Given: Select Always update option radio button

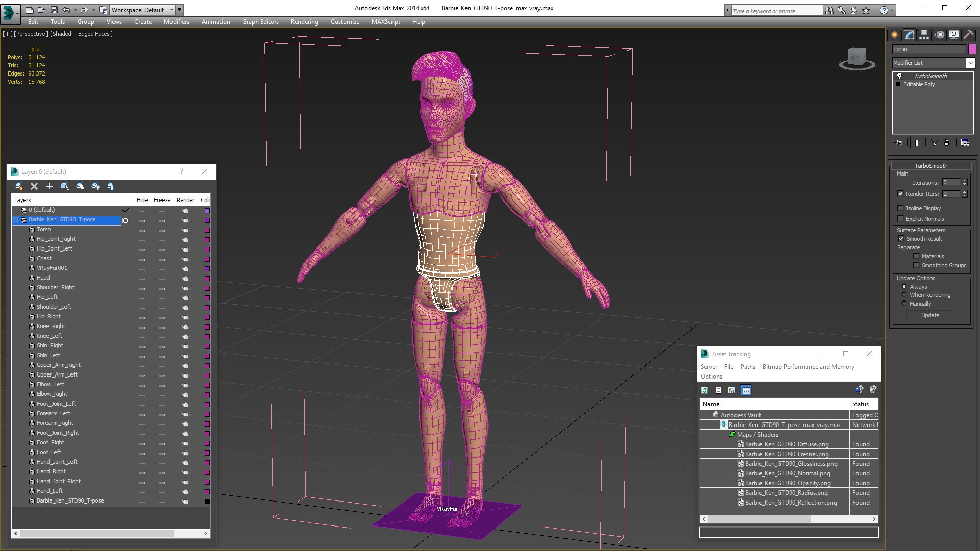Looking at the screenshot, I should click(x=904, y=287).
